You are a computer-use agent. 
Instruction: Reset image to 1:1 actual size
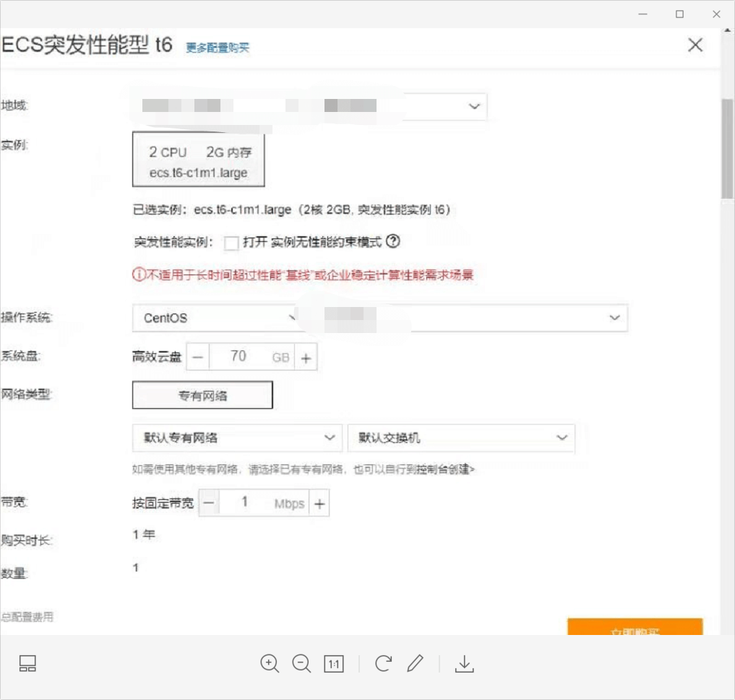334,665
